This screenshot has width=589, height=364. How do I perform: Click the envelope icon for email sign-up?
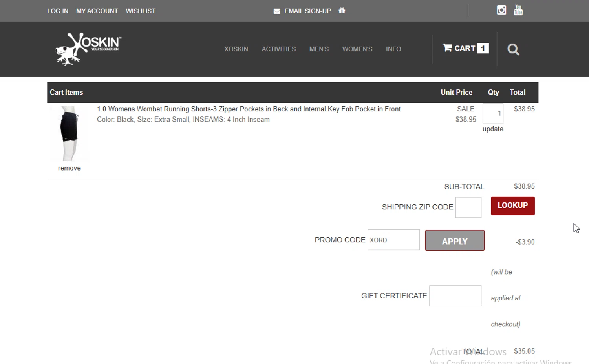tap(277, 11)
